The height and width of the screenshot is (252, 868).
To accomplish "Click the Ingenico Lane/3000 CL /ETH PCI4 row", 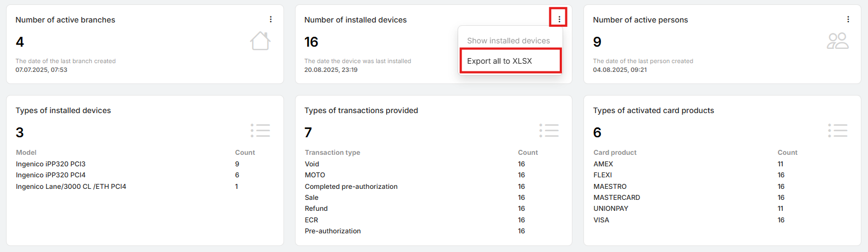I will [71, 187].
